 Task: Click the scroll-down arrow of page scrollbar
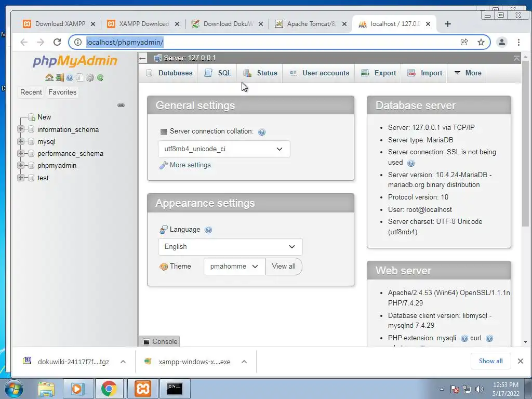pos(525,342)
